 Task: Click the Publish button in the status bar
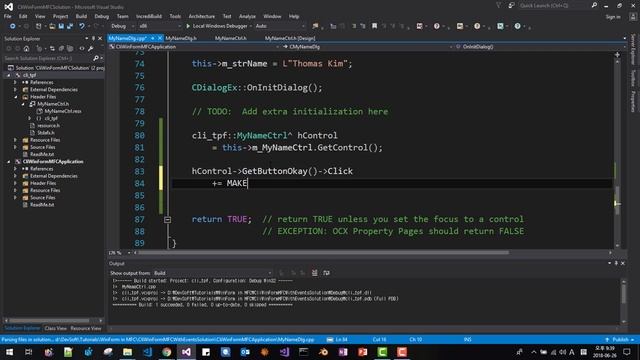pos(620,340)
